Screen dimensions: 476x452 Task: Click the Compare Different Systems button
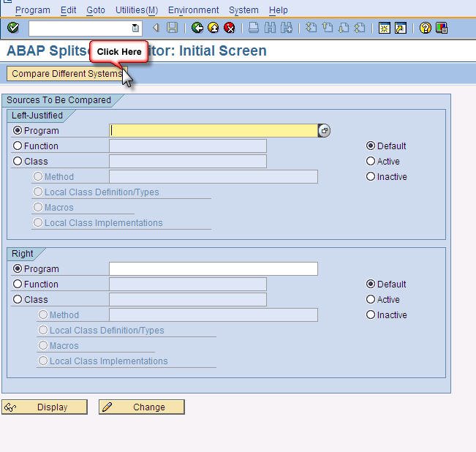(67, 74)
